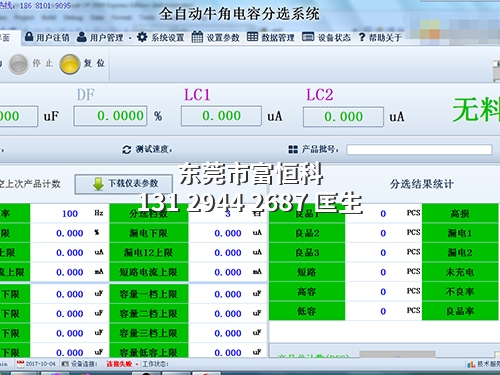Click the yellow 复位 reset button
Viewport: 500px width, 375px height.
(70, 64)
